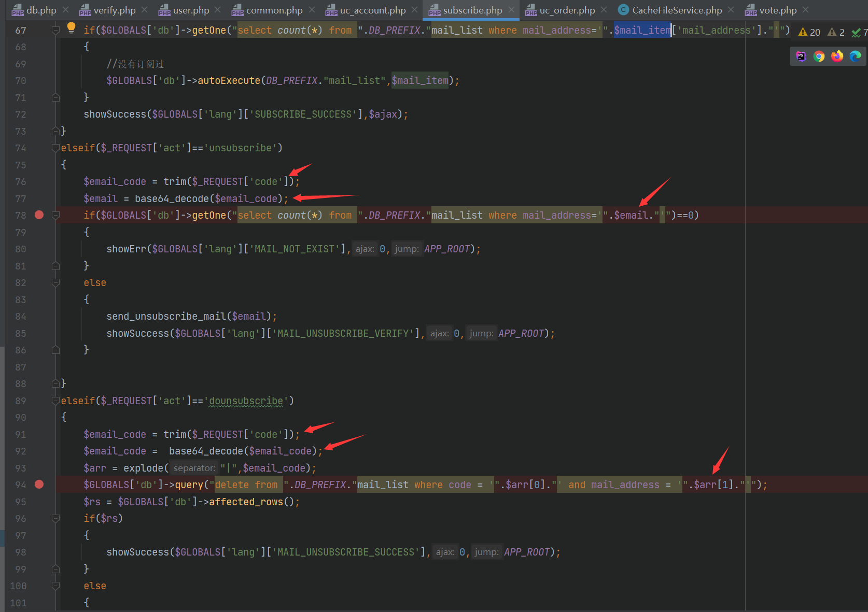Close the verify.php tab

coord(145,10)
